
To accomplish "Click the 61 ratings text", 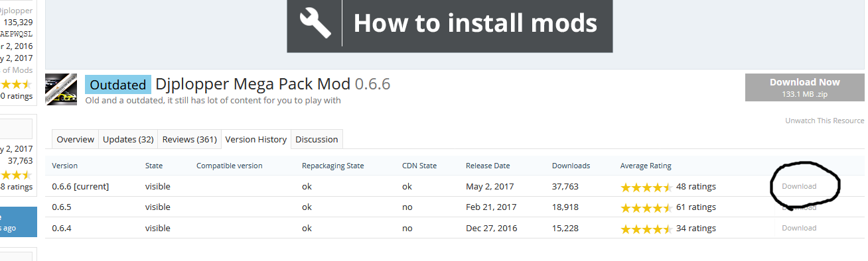I will pos(696,207).
